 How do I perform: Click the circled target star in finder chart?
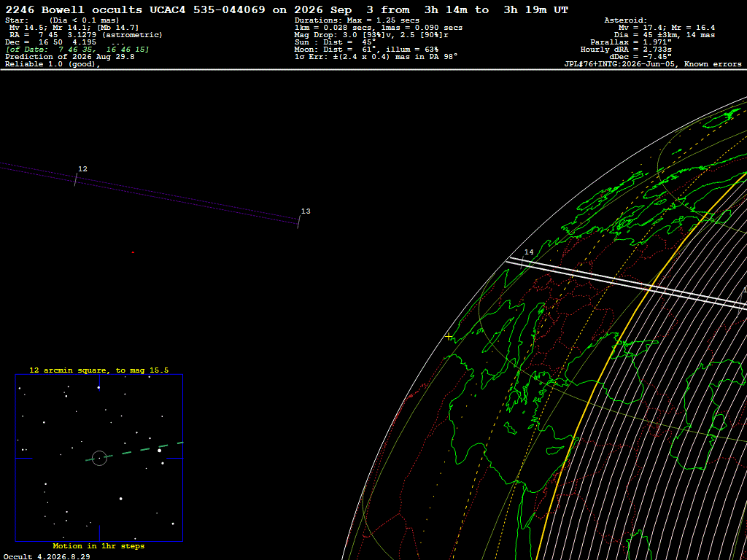click(99, 458)
